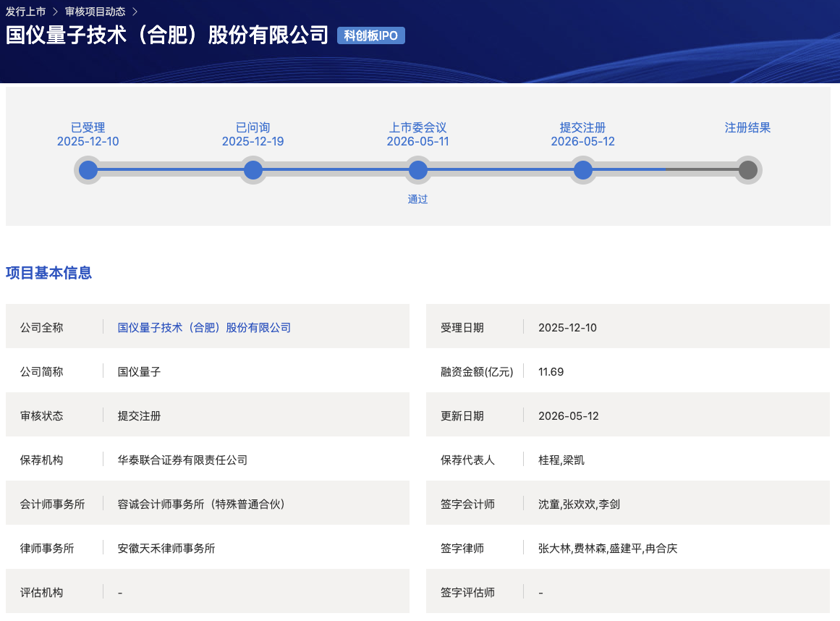This screenshot has height=621, width=840.
Task: Click the 注册结果 stage label
Action: (748, 127)
